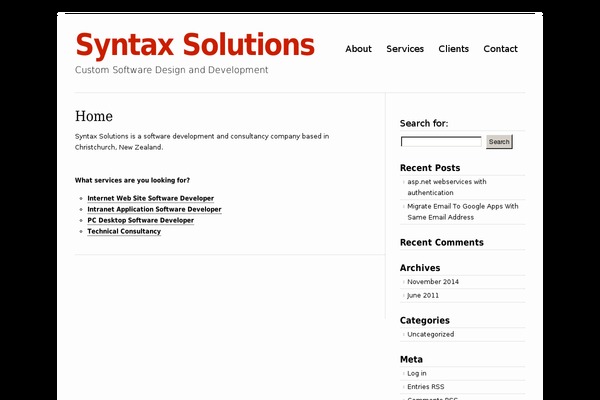600x400 pixels.
Task: Open the About menu item
Action: (x=358, y=49)
